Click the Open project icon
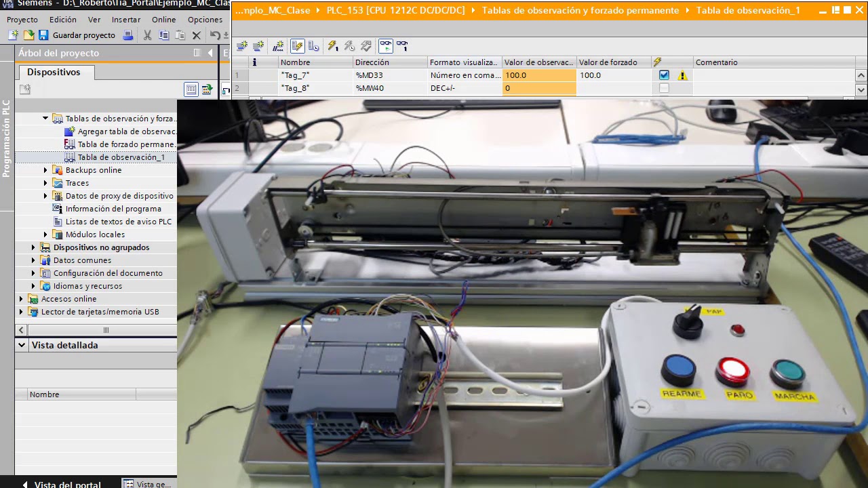This screenshot has width=868, height=488. (x=28, y=35)
